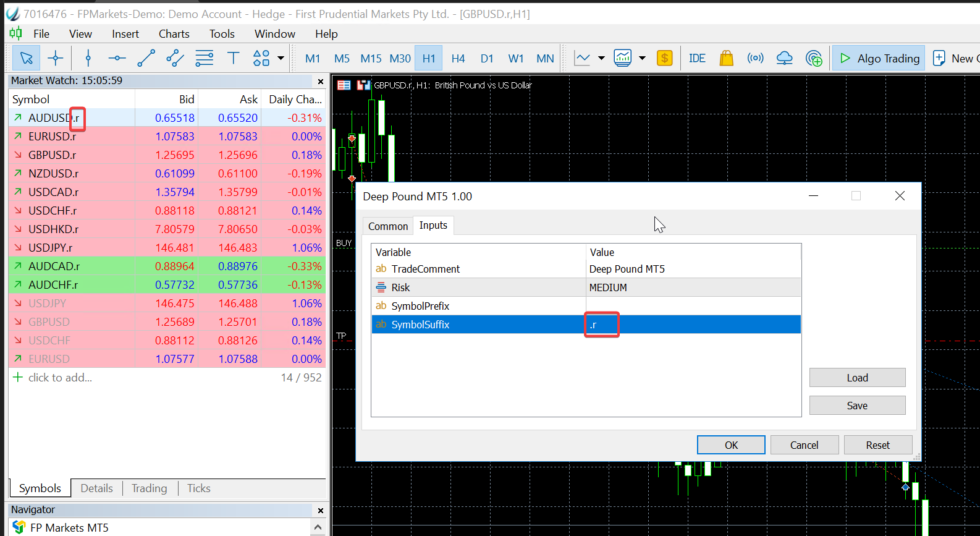Image resolution: width=980 pixels, height=536 pixels.
Task: Switch chart timeframe to H4
Action: pos(458,58)
